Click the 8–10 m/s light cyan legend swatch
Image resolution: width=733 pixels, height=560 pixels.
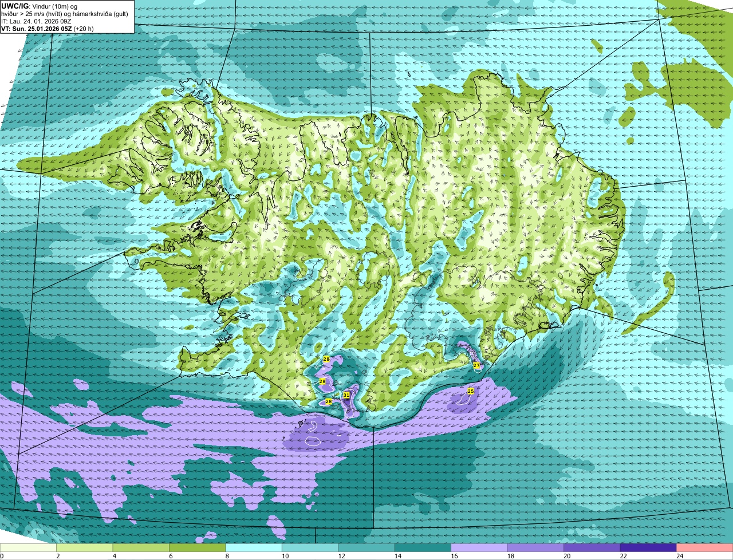tap(254, 548)
